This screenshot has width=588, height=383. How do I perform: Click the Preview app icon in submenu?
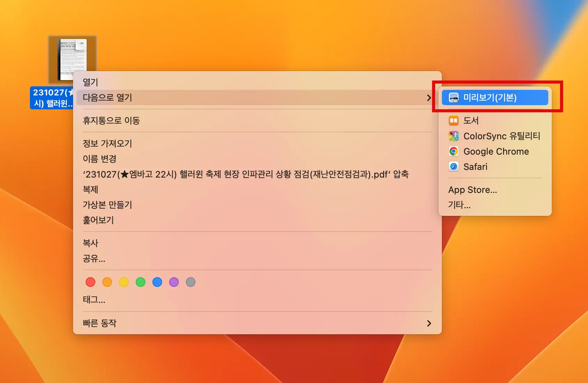click(x=454, y=98)
